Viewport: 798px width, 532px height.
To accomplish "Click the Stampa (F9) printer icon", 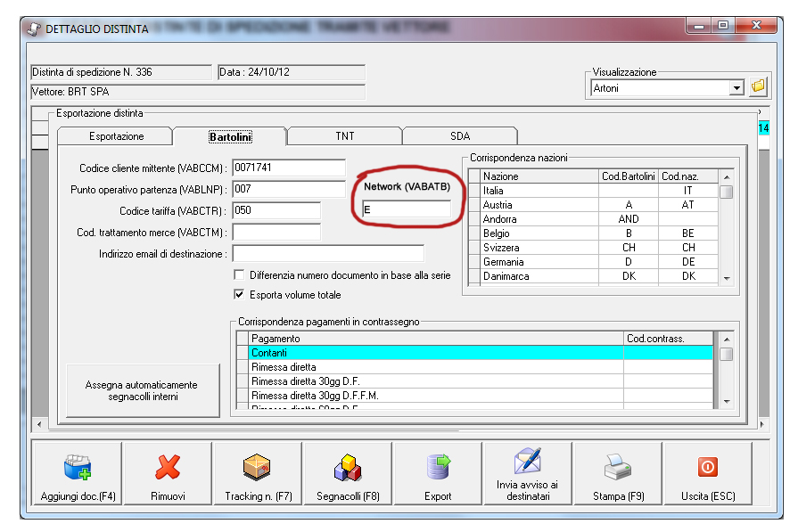I will (x=618, y=467).
